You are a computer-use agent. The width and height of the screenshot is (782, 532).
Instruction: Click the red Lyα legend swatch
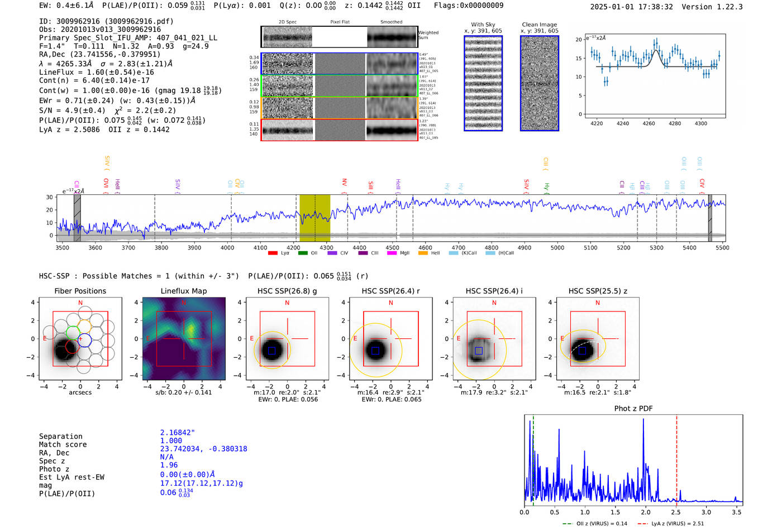click(273, 253)
